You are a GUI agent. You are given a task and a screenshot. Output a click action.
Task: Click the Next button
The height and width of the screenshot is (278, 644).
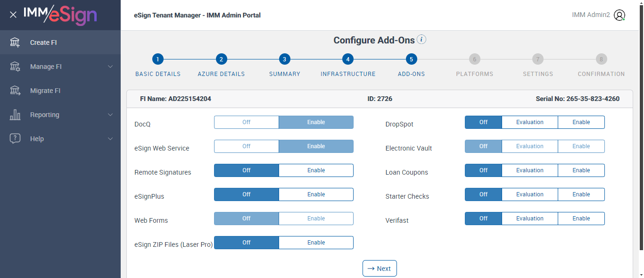pyautogui.click(x=380, y=269)
